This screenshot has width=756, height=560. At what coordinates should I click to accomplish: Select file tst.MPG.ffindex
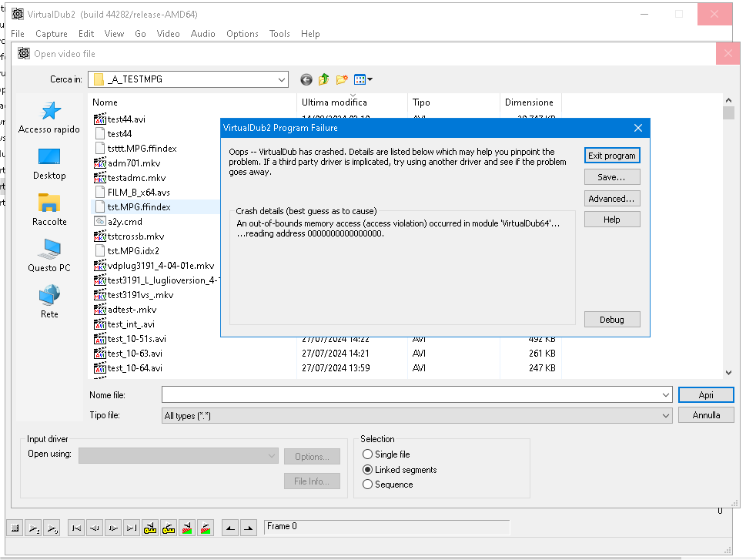[132, 207]
